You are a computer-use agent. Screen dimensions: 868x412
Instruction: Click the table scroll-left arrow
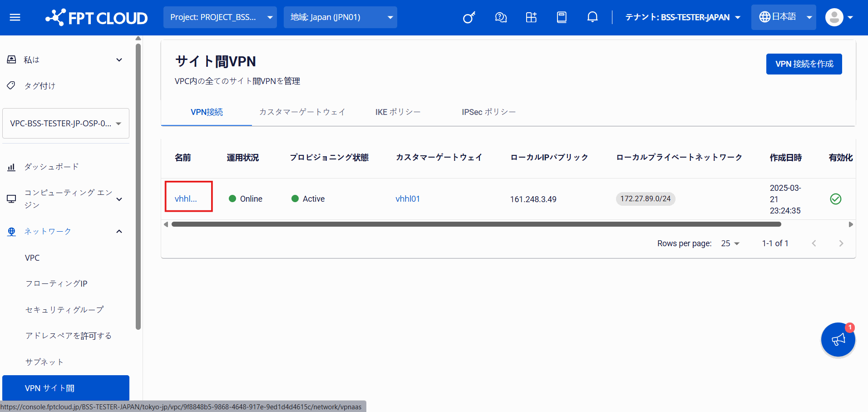point(166,224)
